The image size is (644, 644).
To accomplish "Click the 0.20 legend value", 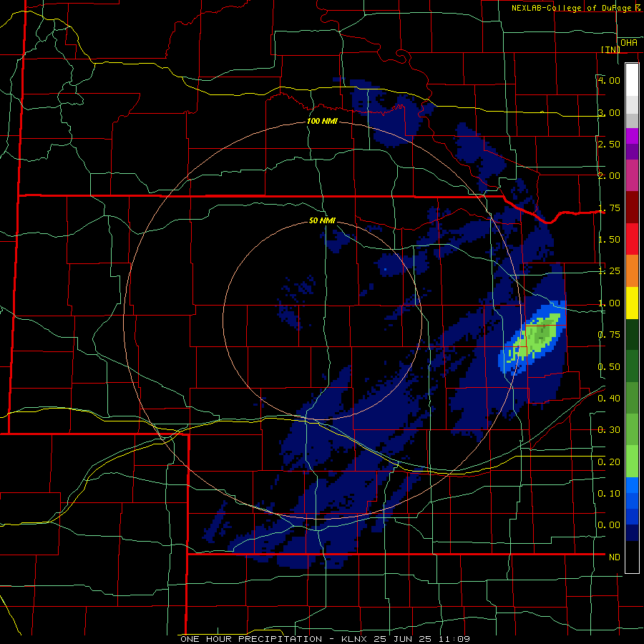I will pyautogui.click(x=609, y=462).
